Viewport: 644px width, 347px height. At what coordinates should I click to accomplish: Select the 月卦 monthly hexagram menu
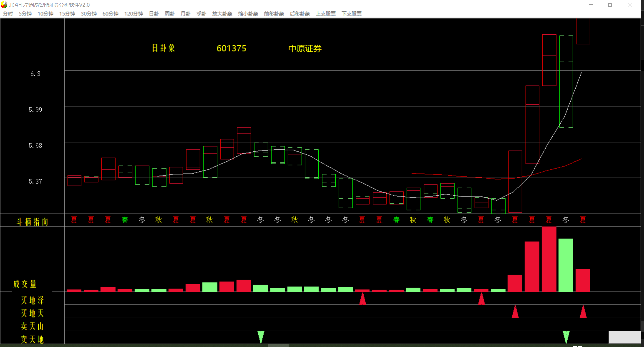[x=186, y=14]
